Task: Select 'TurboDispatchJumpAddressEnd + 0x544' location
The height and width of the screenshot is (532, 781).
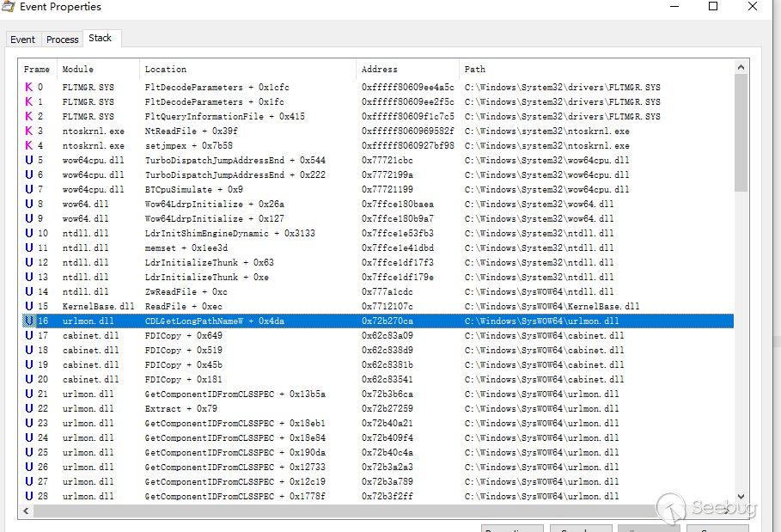Action: [235, 160]
